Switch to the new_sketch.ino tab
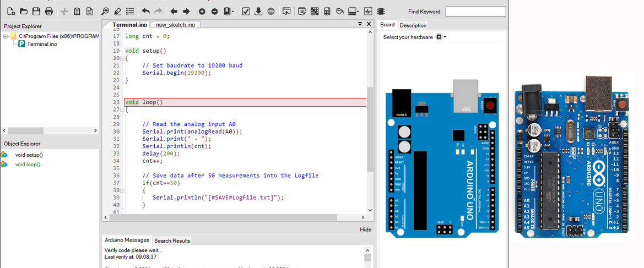 pyautogui.click(x=175, y=25)
